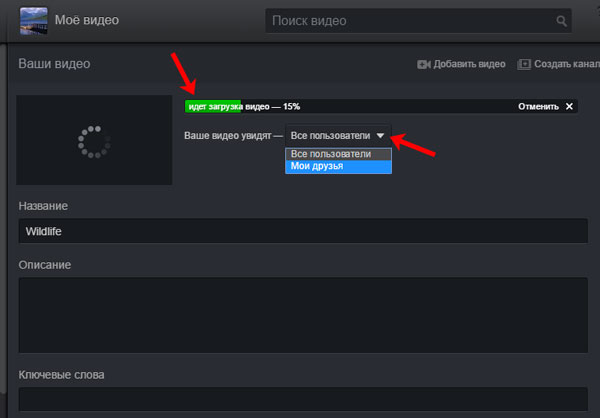Click the Ваши видео section heading

[54, 64]
